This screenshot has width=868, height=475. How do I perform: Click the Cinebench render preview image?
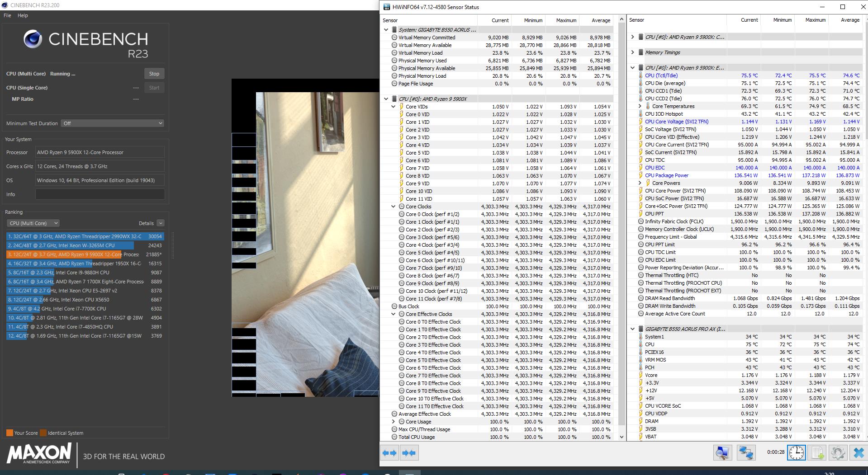point(305,238)
